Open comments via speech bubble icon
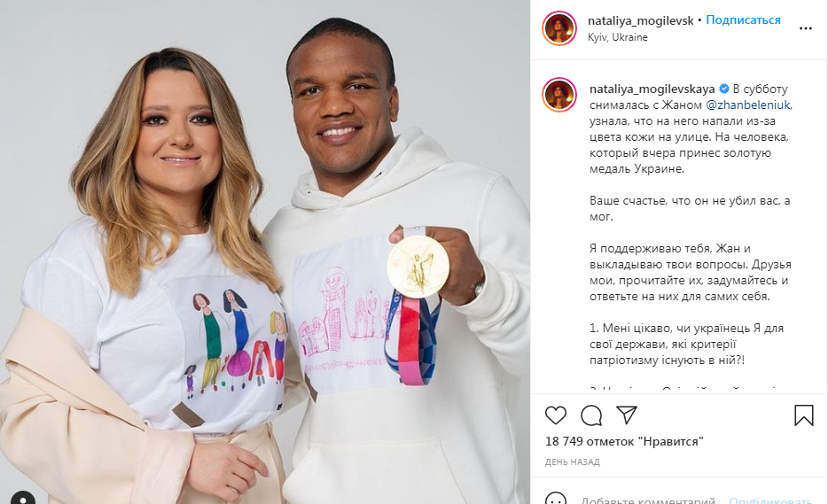 point(591,415)
